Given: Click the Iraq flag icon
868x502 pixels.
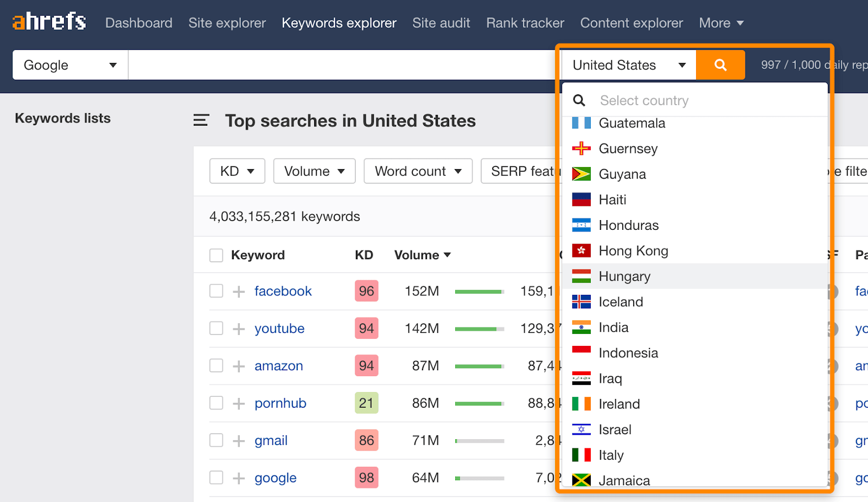Looking at the screenshot, I should (x=582, y=378).
